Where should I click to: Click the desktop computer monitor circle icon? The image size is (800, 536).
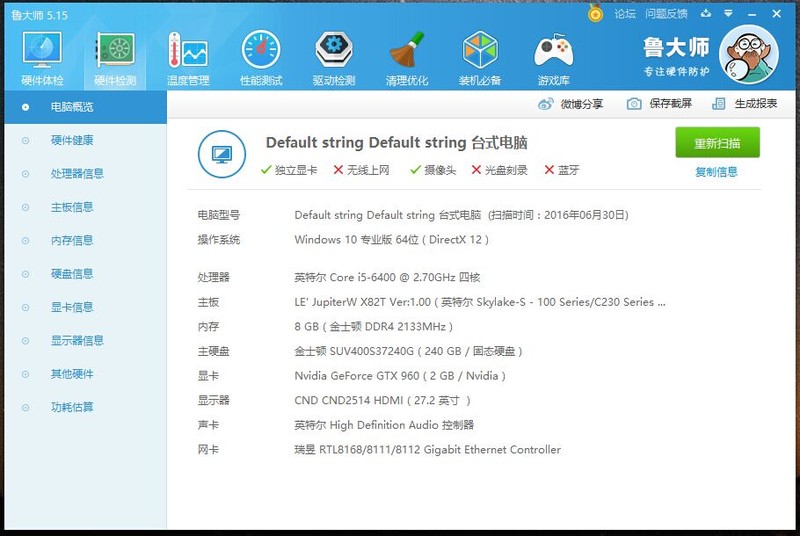click(x=221, y=154)
